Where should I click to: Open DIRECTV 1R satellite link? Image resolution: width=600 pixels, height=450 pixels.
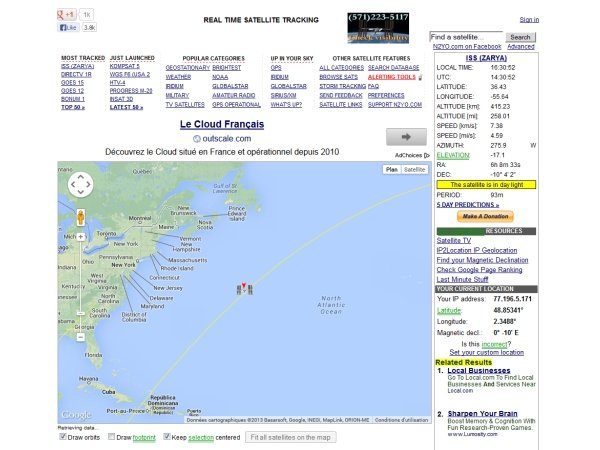tap(76, 74)
